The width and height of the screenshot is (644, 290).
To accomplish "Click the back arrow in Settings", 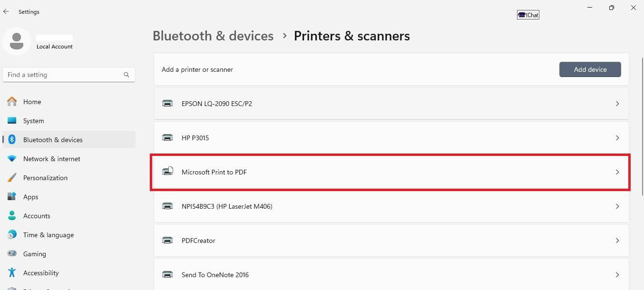I will 6,11.
